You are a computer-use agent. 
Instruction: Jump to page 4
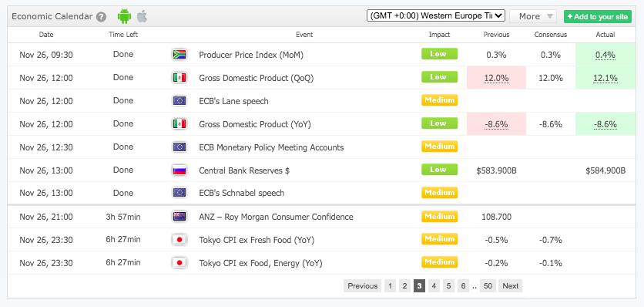pyautogui.click(x=434, y=285)
